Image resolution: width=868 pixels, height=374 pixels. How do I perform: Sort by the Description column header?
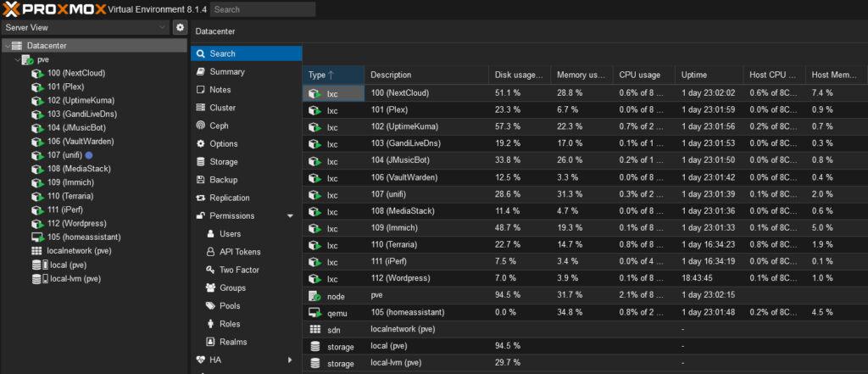pyautogui.click(x=426, y=75)
